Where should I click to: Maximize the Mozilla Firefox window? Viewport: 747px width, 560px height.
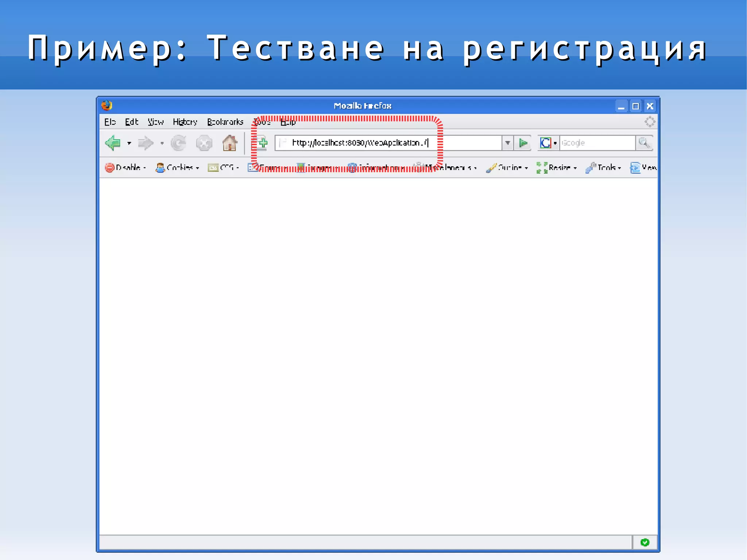point(635,106)
